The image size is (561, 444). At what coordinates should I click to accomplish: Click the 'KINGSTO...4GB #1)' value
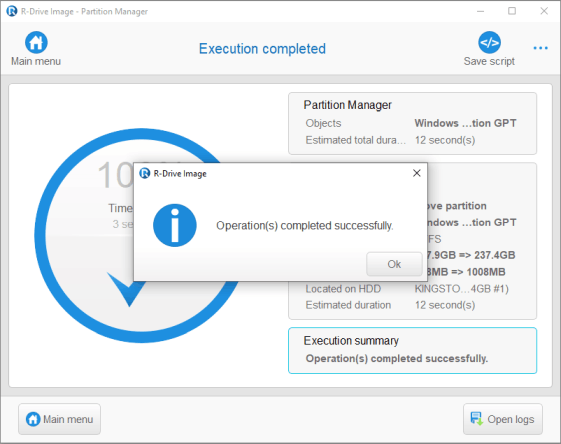(x=462, y=289)
